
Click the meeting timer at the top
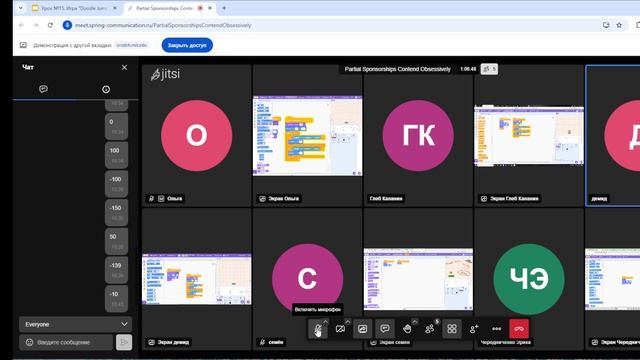click(x=468, y=69)
